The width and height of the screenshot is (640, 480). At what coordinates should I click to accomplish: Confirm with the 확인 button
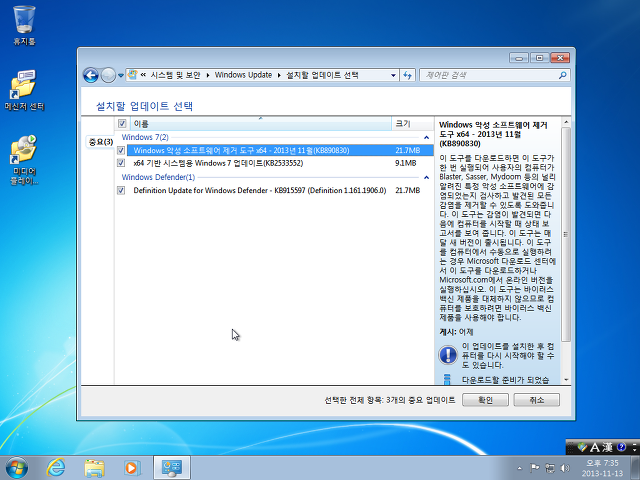(485, 400)
